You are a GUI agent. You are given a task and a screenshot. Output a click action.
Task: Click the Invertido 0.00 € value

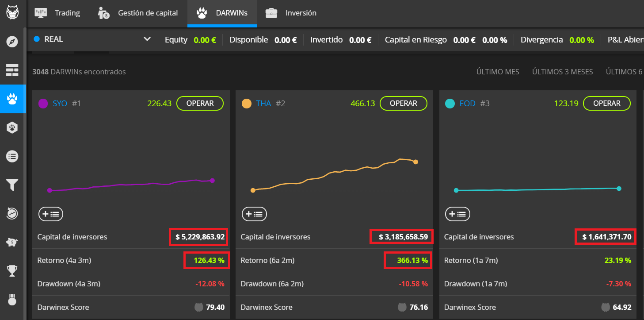(x=360, y=40)
